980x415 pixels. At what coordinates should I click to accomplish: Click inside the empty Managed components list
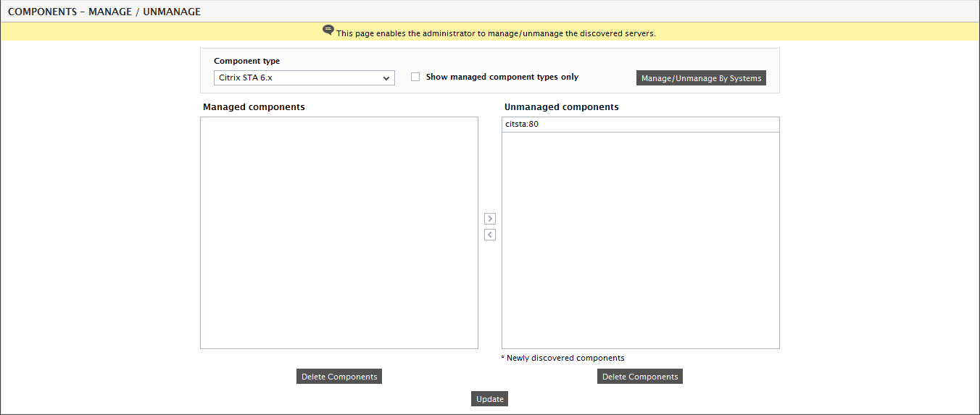(339, 233)
